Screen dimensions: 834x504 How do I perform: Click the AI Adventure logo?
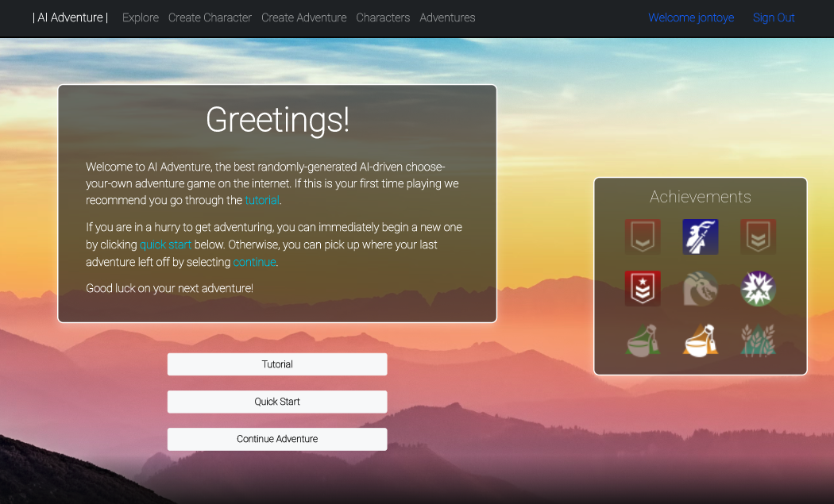tap(69, 17)
